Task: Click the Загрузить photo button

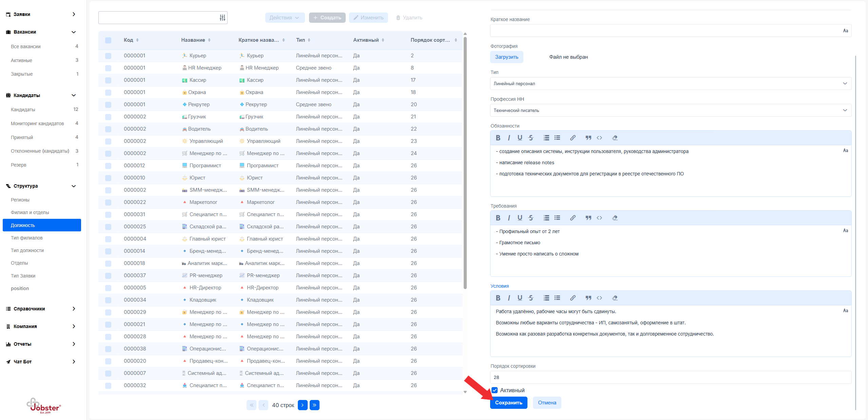Action: pyautogui.click(x=506, y=57)
